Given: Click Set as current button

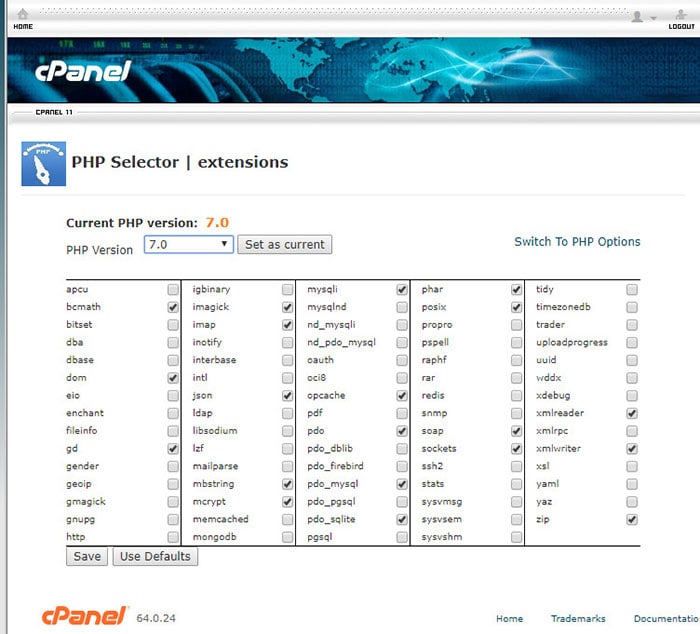Looking at the screenshot, I should (284, 245).
